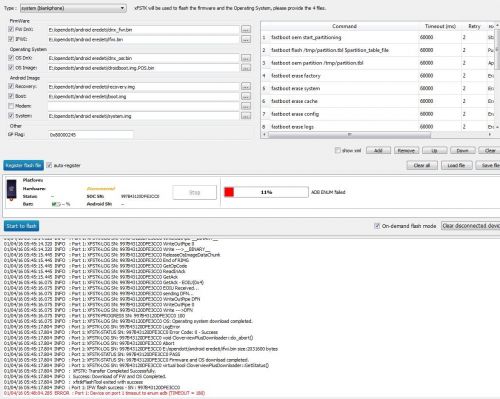
Task: Click the command table horizontal scrollbar right arrow
Action: click(x=490, y=135)
